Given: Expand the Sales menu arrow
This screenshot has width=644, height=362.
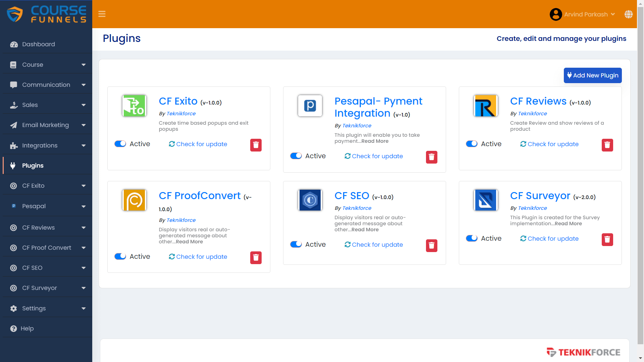Looking at the screenshot, I should 84,105.
